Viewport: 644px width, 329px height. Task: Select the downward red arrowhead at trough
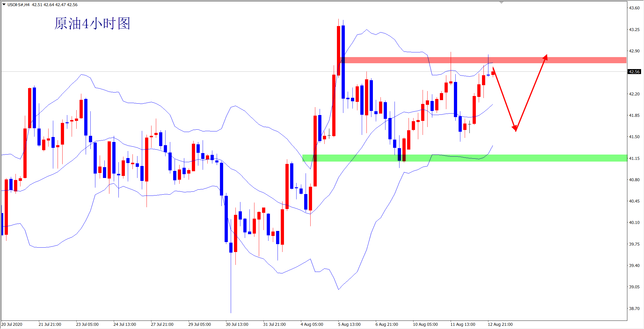(515, 128)
